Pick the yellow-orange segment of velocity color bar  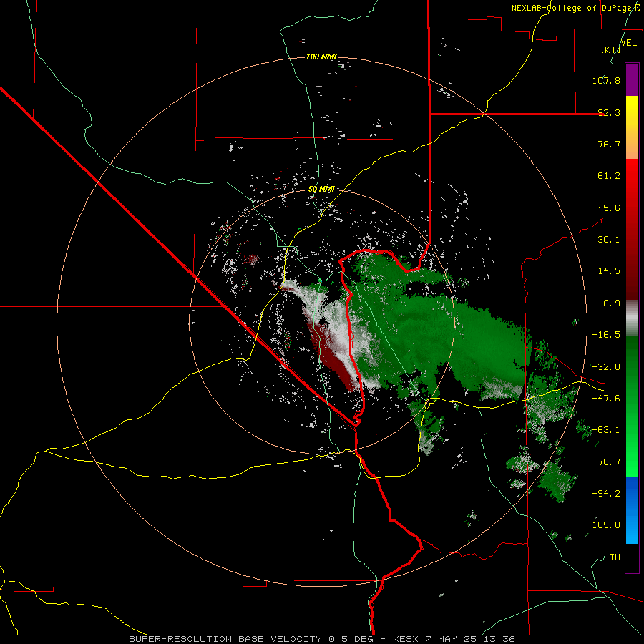tap(632, 127)
